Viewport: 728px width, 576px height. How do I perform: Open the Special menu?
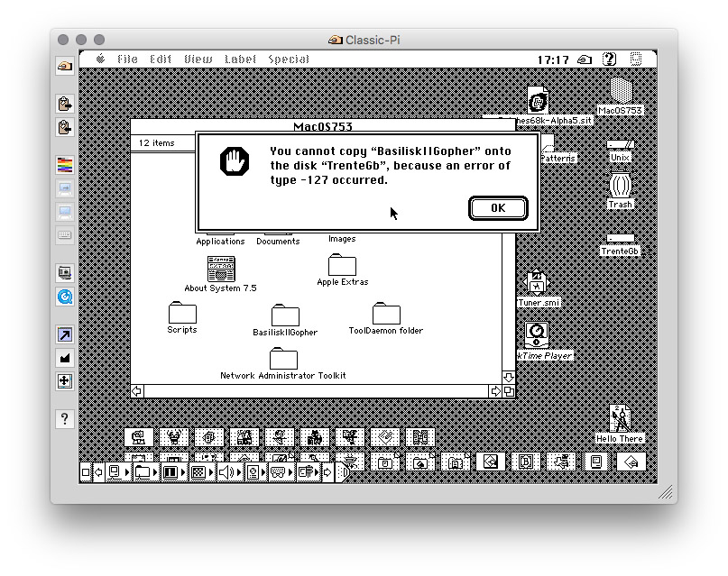click(x=289, y=59)
